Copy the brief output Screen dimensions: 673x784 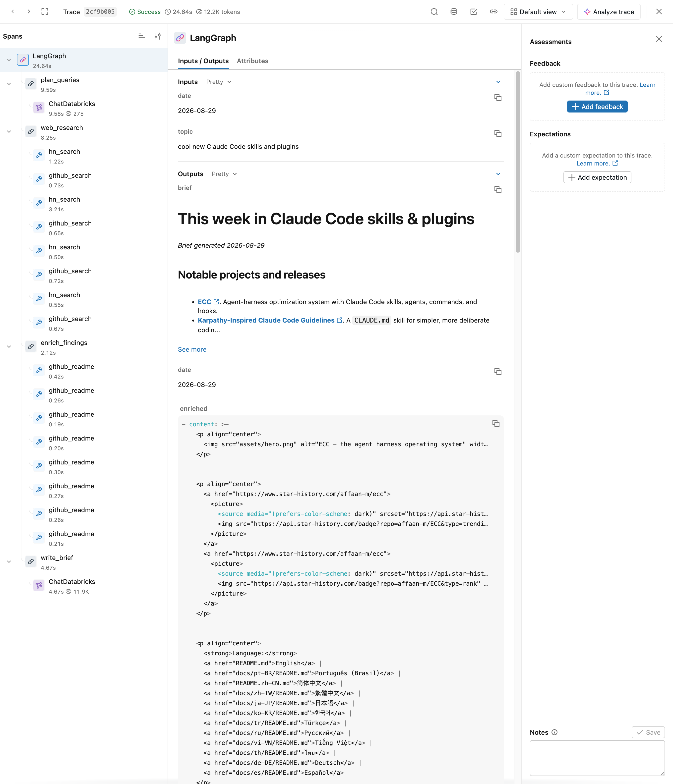pos(498,190)
